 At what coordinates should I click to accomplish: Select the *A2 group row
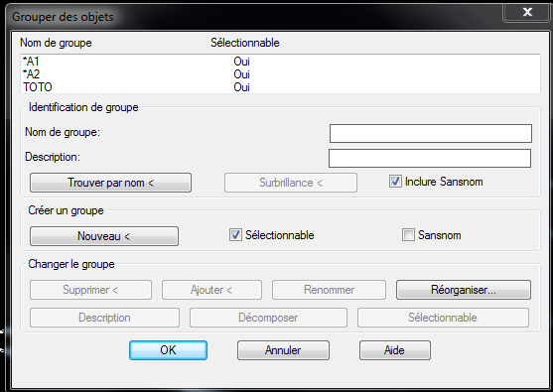pos(280,74)
